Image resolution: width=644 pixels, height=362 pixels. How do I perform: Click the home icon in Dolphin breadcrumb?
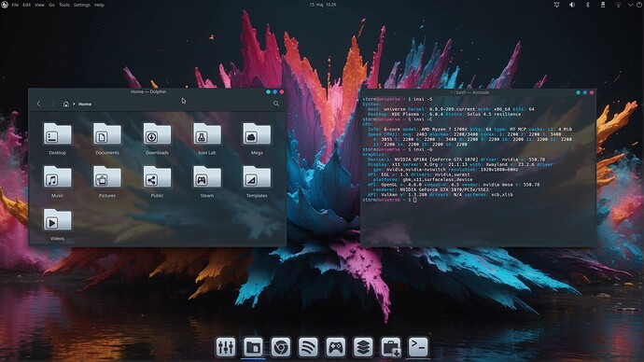click(x=65, y=104)
